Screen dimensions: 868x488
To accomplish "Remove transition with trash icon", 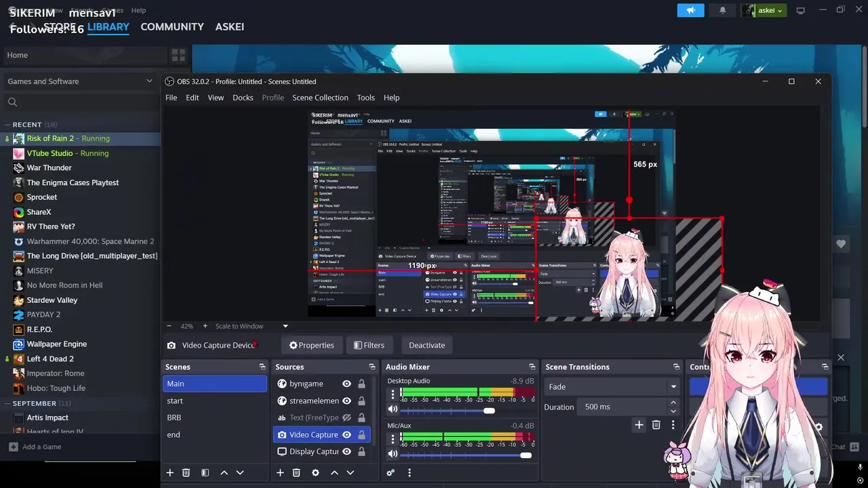I will pyautogui.click(x=656, y=425).
